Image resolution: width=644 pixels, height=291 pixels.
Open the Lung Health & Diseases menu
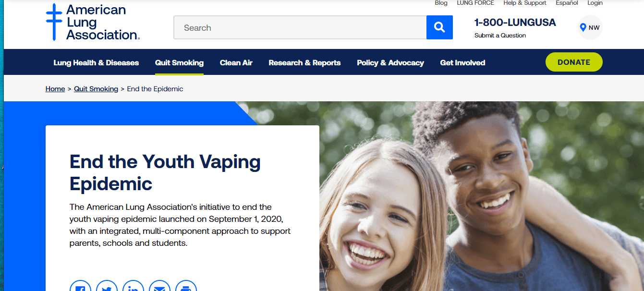pyautogui.click(x=96, y=62)
